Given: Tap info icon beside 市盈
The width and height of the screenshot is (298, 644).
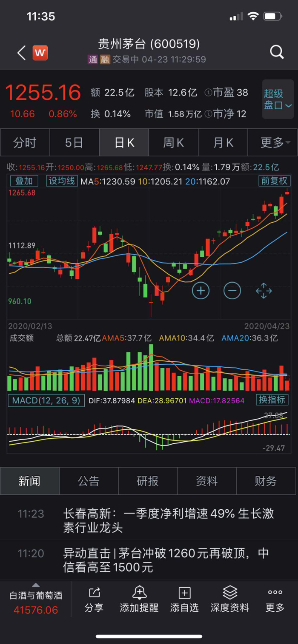Looking at the screenshot, I should (x=208, y=93).
